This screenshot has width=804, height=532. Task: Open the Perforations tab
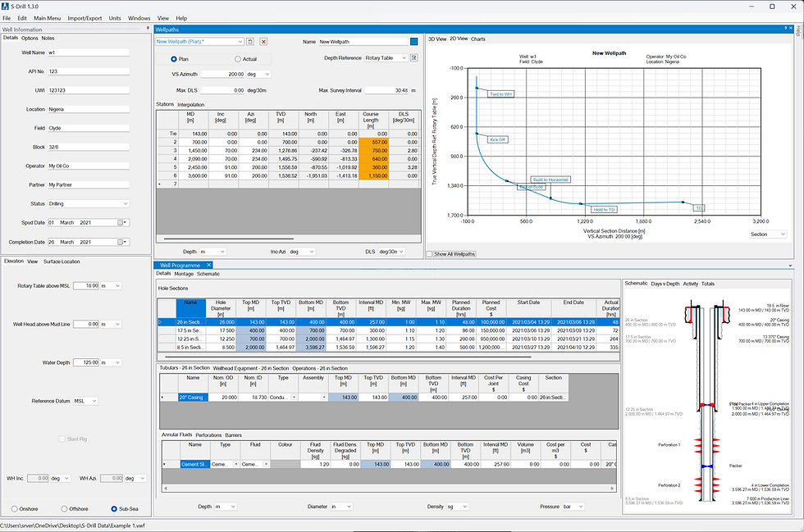pos(208,435)
